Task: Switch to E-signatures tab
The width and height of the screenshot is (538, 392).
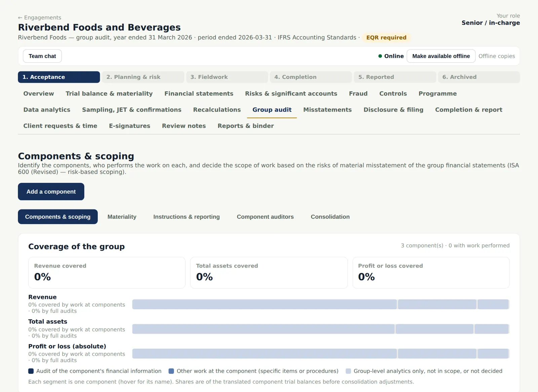Action: (x=129, y=126)
